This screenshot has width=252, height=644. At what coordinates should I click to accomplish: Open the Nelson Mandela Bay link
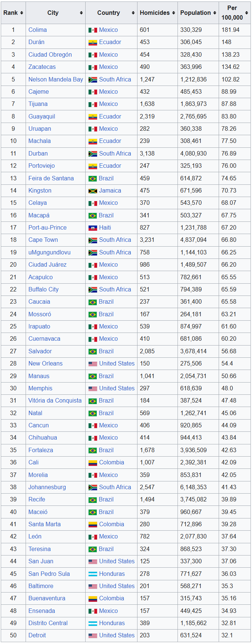pyautogui.click(x=56, y=80)
